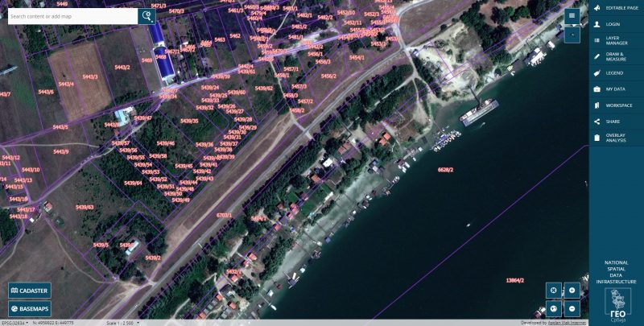The width and height of the screenshot is (644, 326).
Task: Open the Share option
Action: (617, 122)
